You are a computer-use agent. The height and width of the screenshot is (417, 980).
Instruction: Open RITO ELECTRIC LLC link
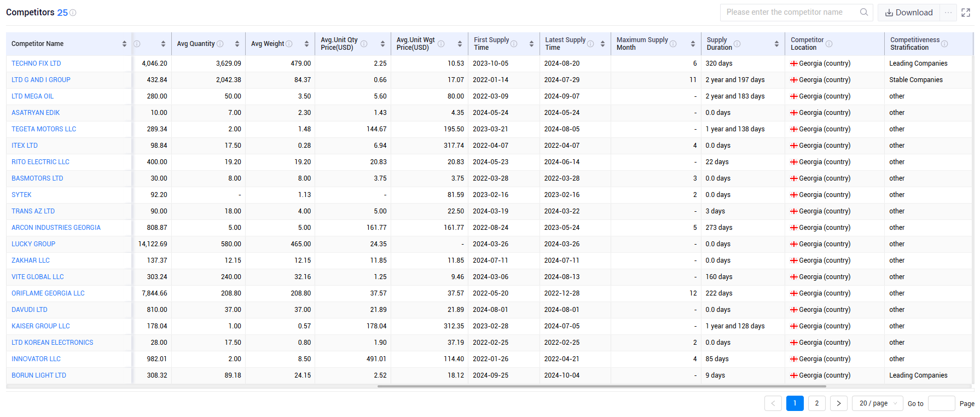[x=40, y=162]
